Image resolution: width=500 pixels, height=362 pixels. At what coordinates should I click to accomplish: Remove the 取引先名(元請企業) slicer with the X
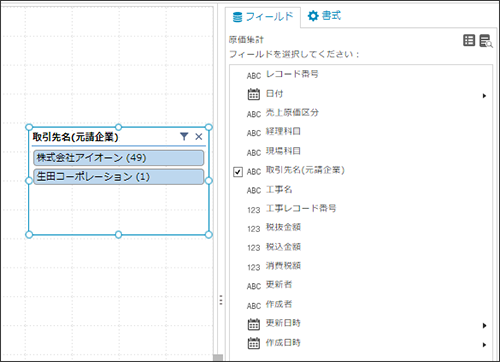[x=199, y=136]
